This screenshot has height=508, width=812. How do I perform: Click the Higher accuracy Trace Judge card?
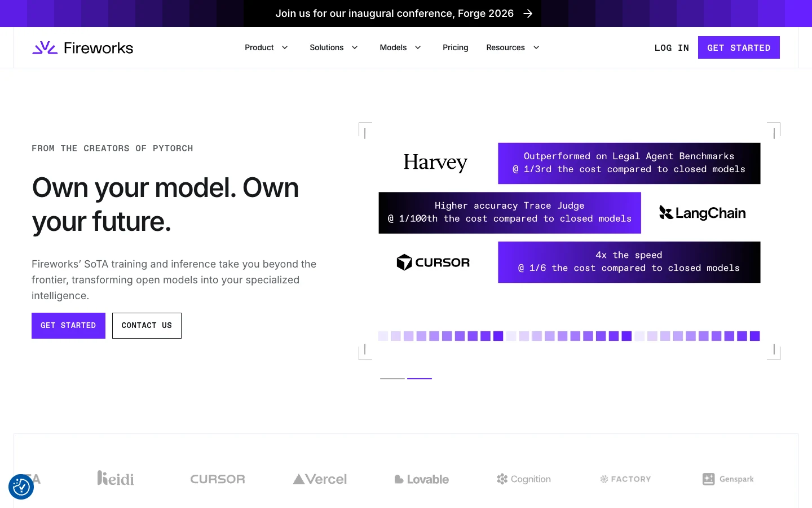(510, 213)
